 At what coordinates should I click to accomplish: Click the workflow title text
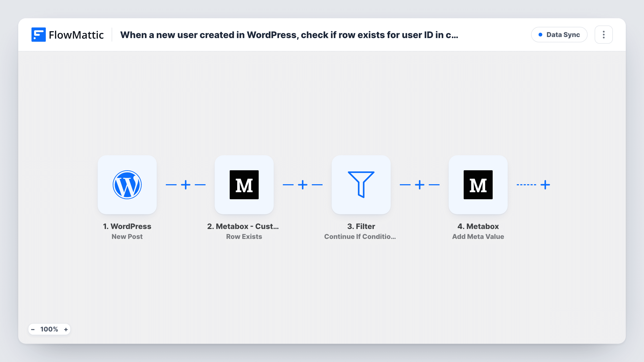289,35
